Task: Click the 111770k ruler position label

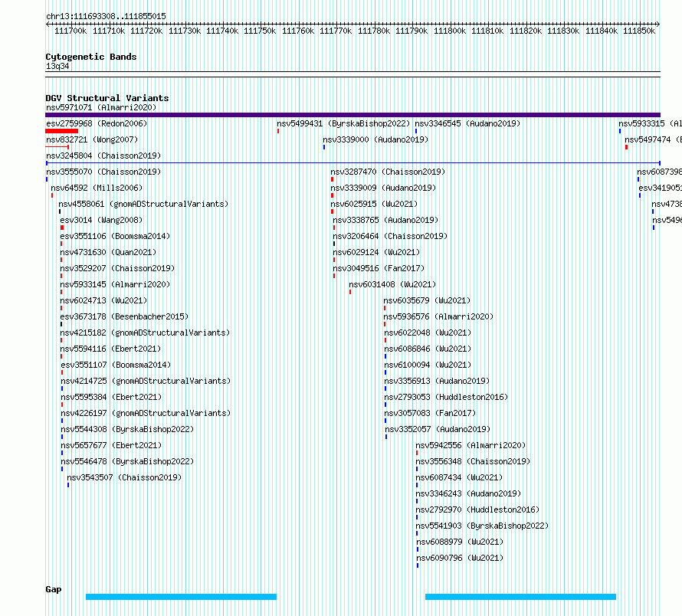Action: click(336, 31)
